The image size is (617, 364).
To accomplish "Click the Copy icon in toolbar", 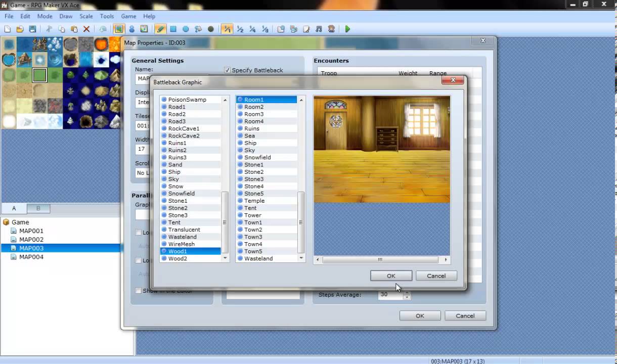I will click(62, 29).
